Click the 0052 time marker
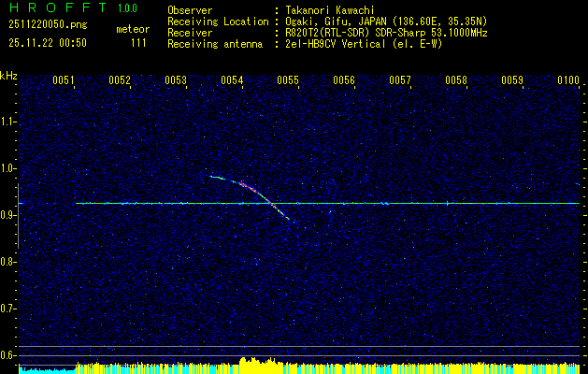 pos(120,80)
